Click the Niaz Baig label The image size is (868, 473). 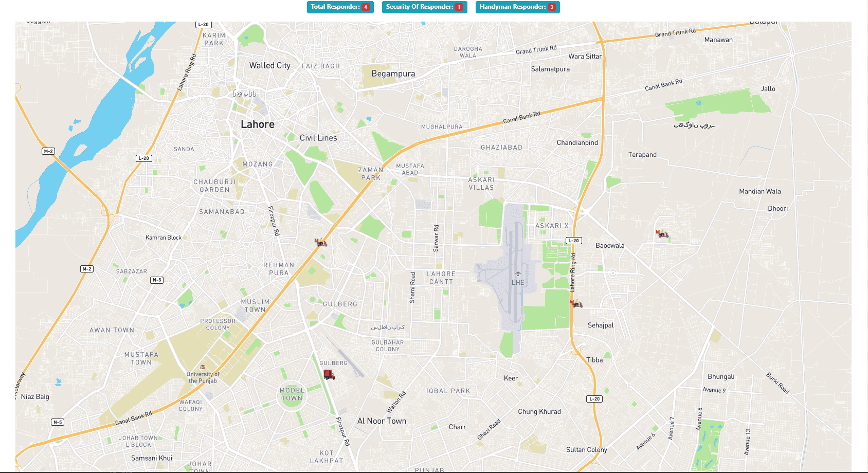point(35,397)
